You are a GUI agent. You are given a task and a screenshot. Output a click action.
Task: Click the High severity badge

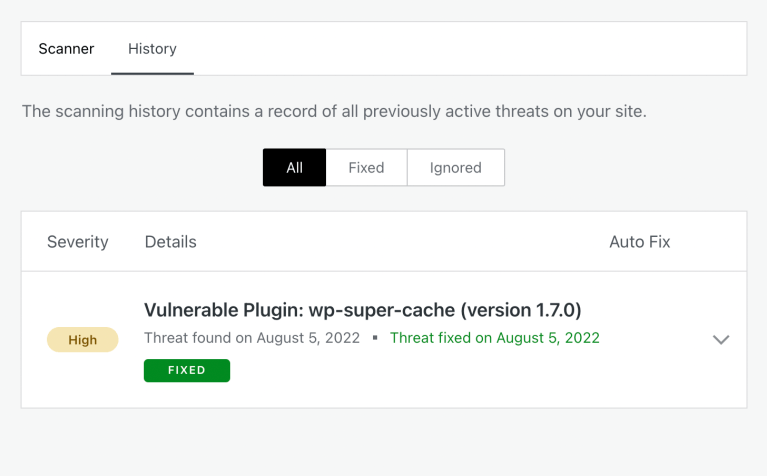point(82,340)
